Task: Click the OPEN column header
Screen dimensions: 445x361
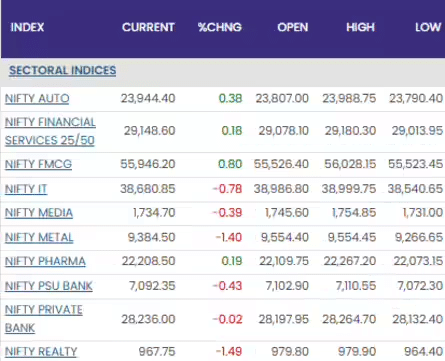Action: click(293, 27)
